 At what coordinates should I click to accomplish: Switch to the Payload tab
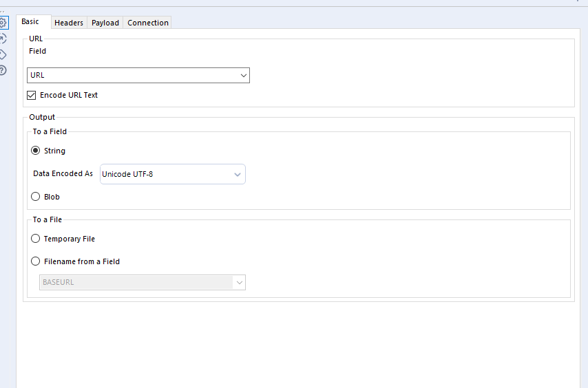[105, 23]
